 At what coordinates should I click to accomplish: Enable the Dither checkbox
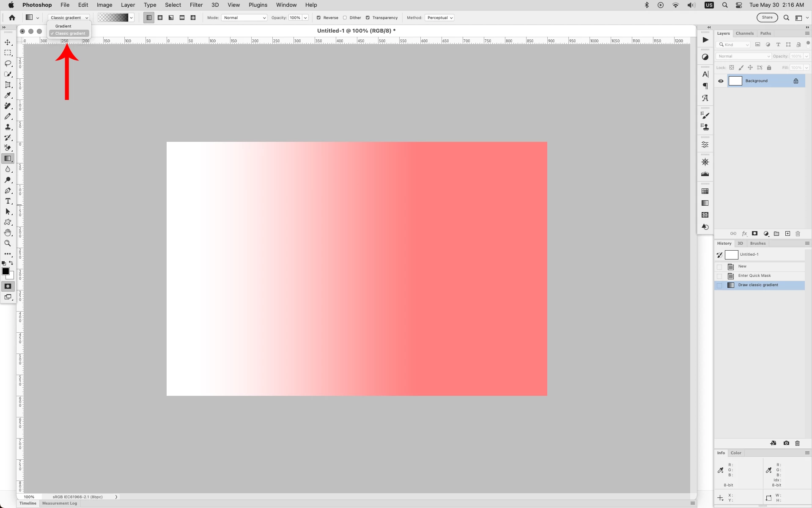(345, 18)
